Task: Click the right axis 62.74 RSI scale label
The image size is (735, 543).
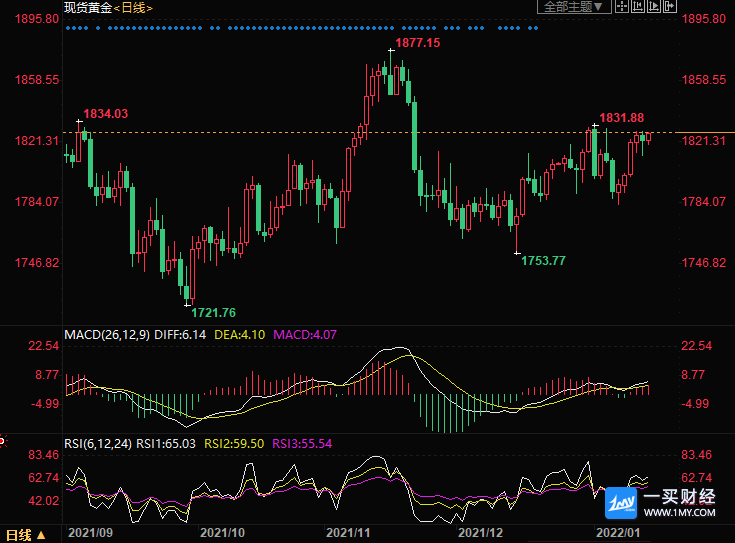Action: pos(696,478)
